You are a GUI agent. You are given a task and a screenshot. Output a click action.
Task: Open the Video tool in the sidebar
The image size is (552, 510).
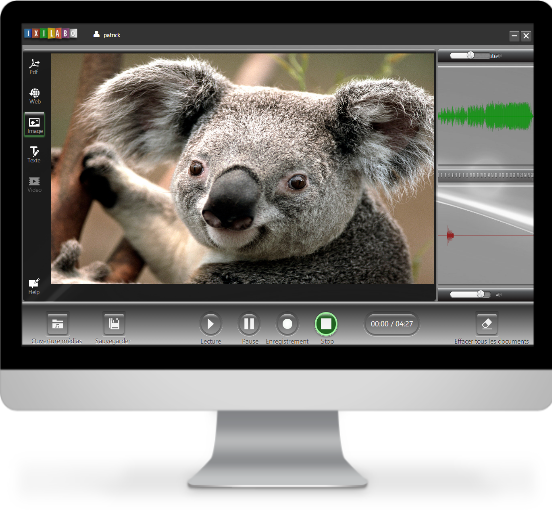34,184
